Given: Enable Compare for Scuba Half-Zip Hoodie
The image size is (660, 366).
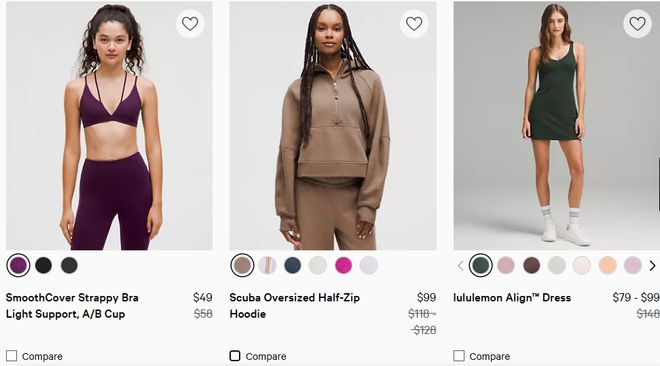Looking at the screenshot, I should click(235, 356).
